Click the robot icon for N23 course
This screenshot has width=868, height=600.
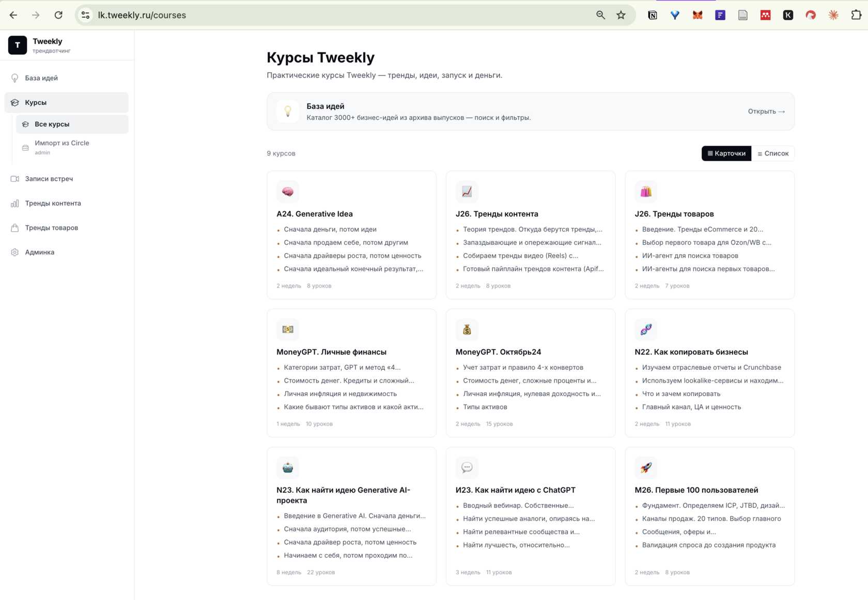pyautogui.click(x=288, y=468)
